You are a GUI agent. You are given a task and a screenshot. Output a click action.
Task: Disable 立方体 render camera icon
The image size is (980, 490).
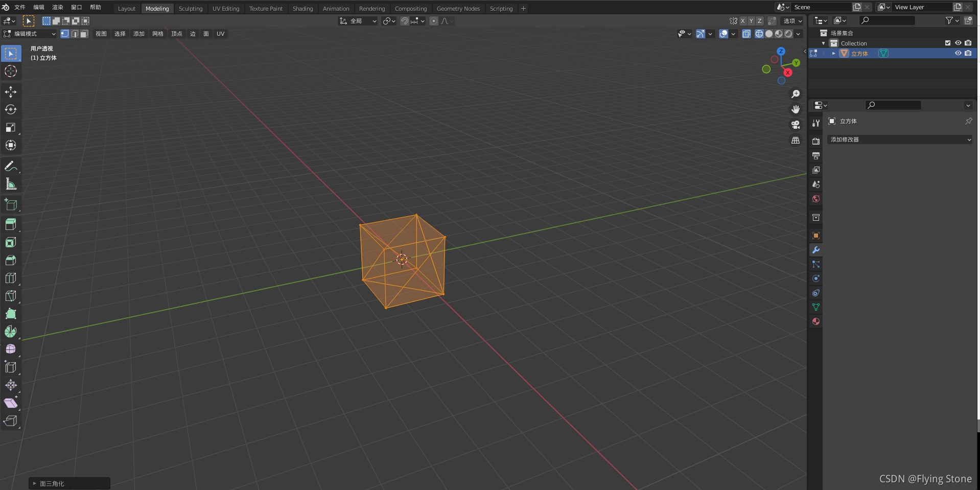tap(968, 53)
